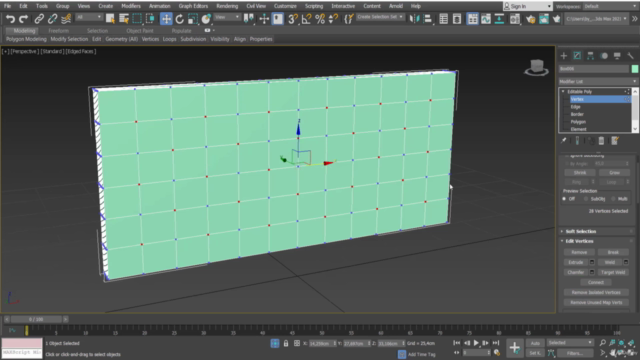Click the Undo arrow icon
Screen dimensions: 640x360
coord(10,19)
